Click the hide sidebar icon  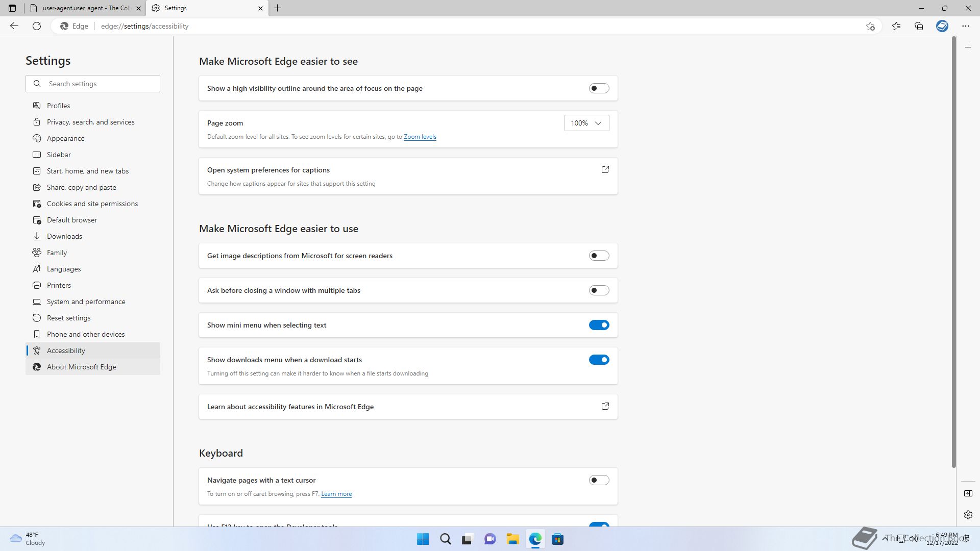point(968,493)
